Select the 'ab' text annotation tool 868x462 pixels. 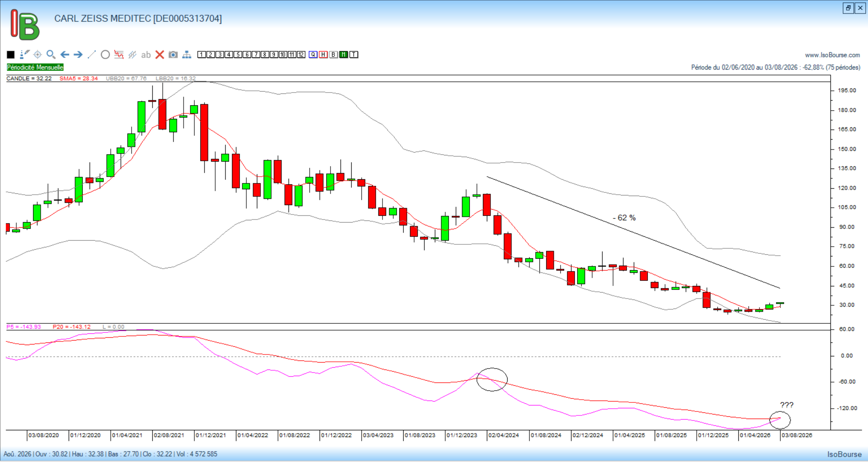pos(146,55)
